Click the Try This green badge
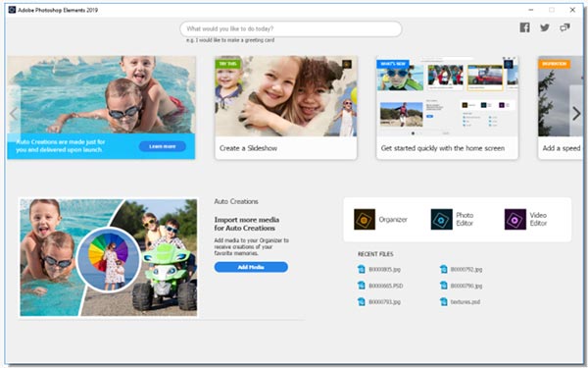Viewport: 588px width, 368px height. click(228, 64)
